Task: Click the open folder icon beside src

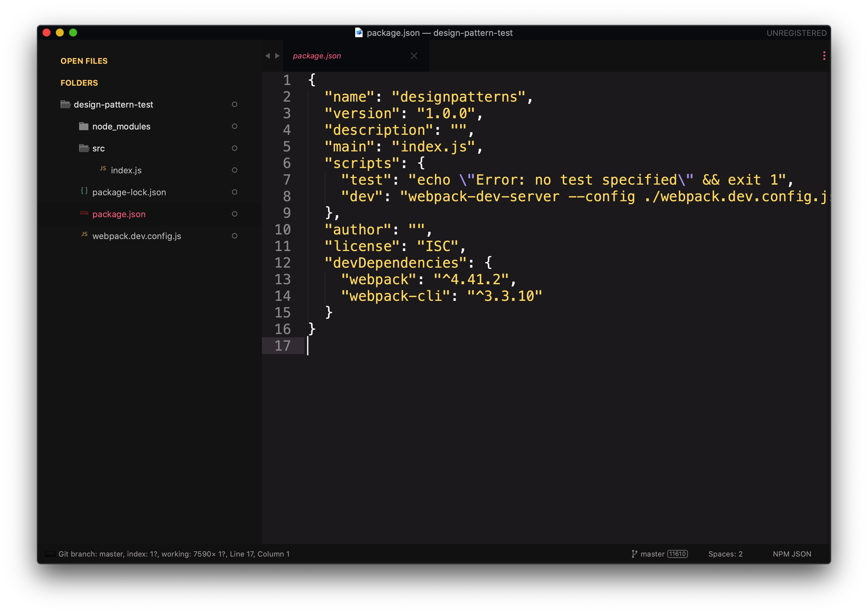Action: (84, 148)
